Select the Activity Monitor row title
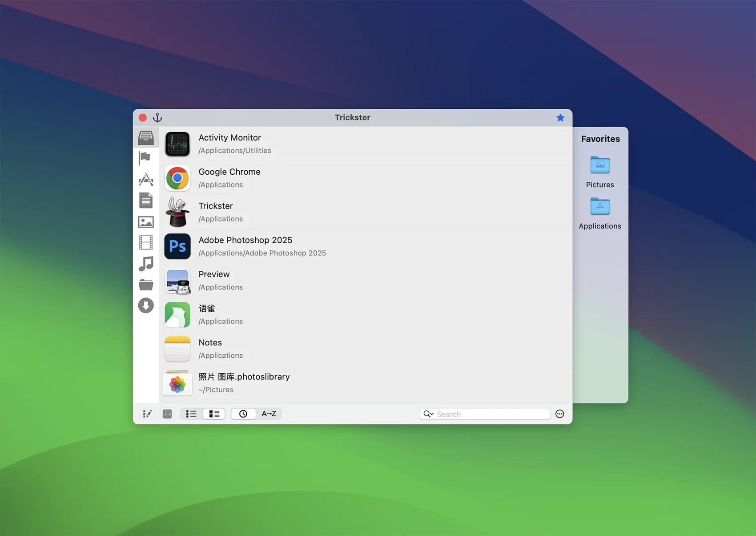The image size is (756, 536). 229,138
